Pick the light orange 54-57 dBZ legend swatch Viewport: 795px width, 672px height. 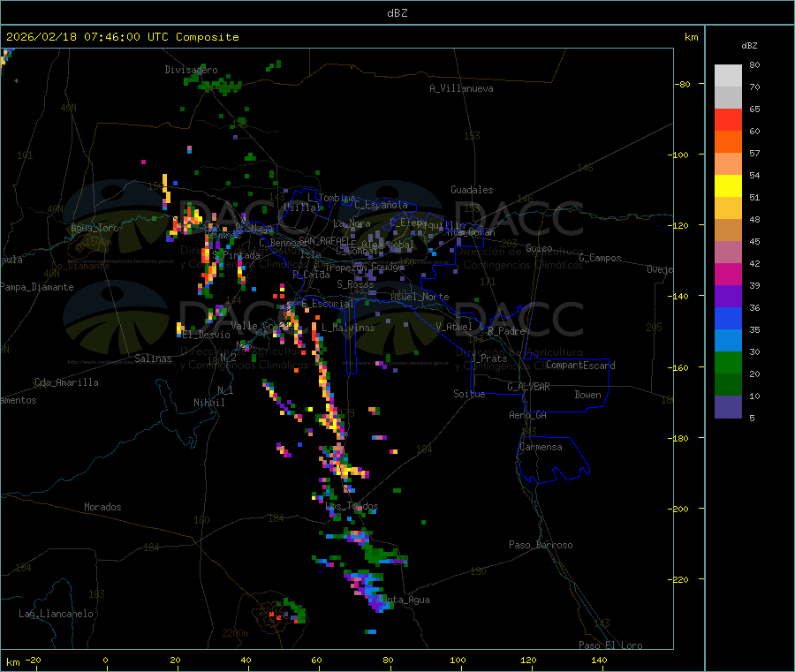728,163
